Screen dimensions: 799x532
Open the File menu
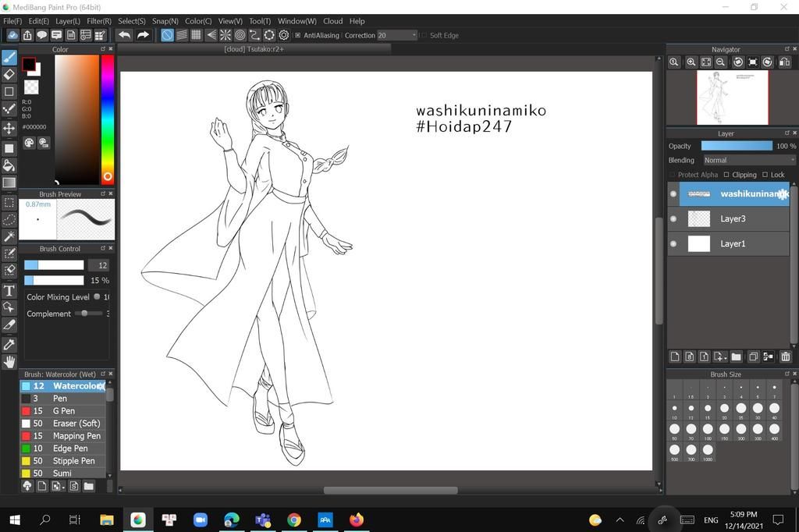coord(12,21)
